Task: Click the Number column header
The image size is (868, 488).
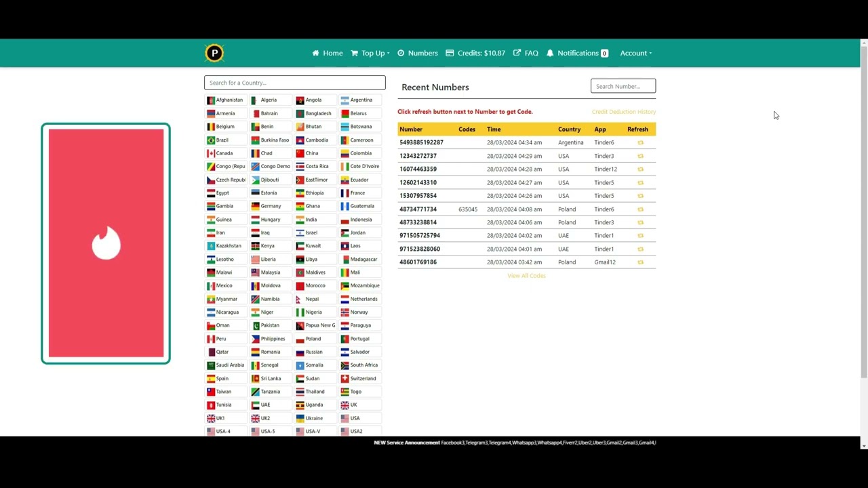Action: pyautogui.click(x=411, y=129)
